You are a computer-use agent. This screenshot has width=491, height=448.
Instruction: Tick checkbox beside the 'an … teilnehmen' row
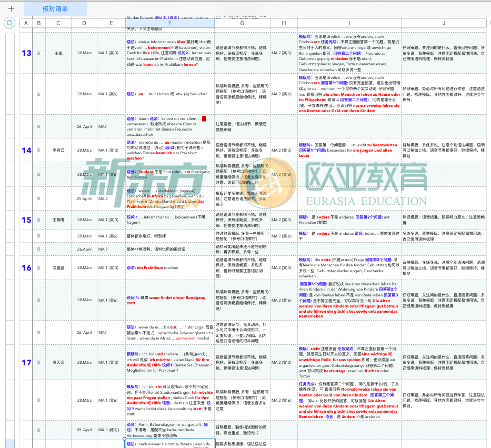click(x=38, y=94)
